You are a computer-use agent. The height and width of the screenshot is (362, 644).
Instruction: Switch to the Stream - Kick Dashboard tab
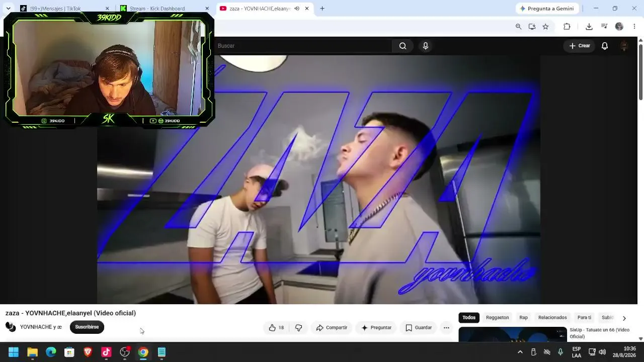[x=165, y=9]
